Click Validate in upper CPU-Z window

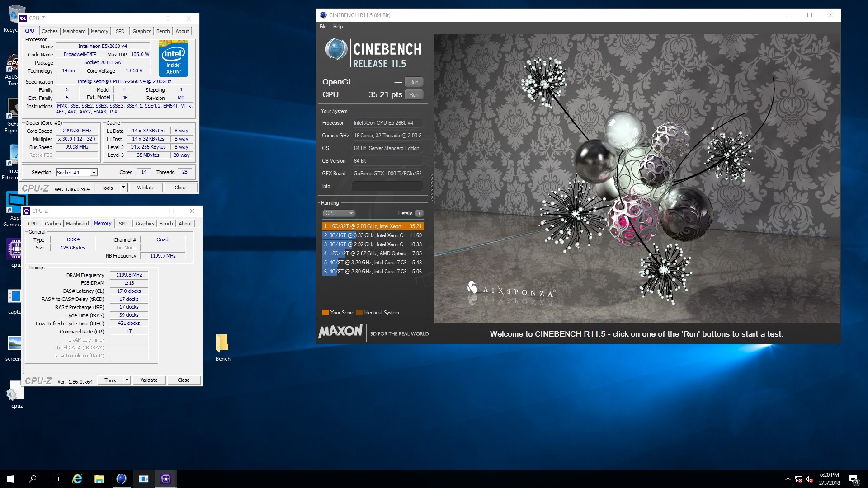tap(146, 188)
